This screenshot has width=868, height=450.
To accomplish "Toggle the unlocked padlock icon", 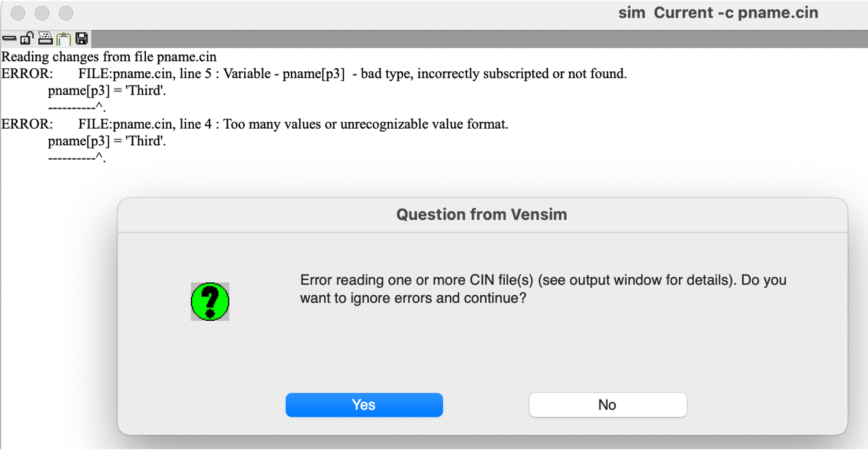I will coord(26,39).
